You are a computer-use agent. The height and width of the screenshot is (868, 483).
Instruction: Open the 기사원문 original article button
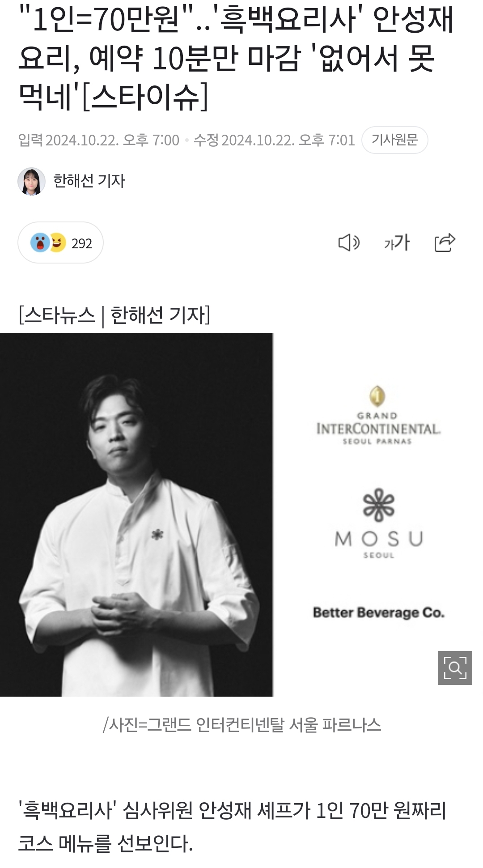point(395,140)
